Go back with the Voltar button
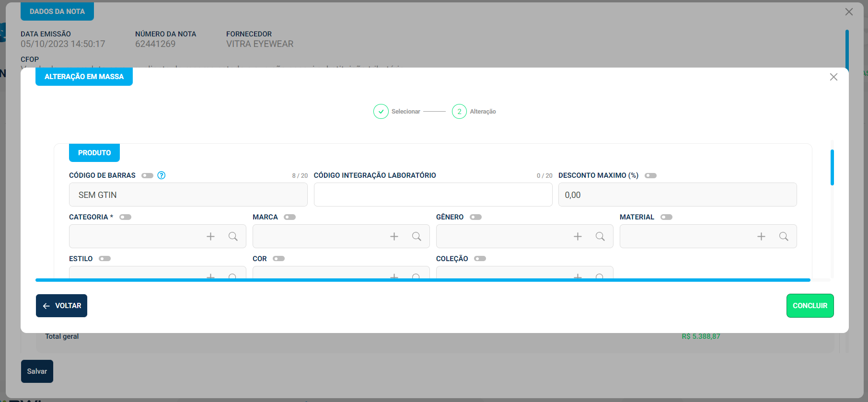Viewport: 868px width, 402px height. click(61, 306)
